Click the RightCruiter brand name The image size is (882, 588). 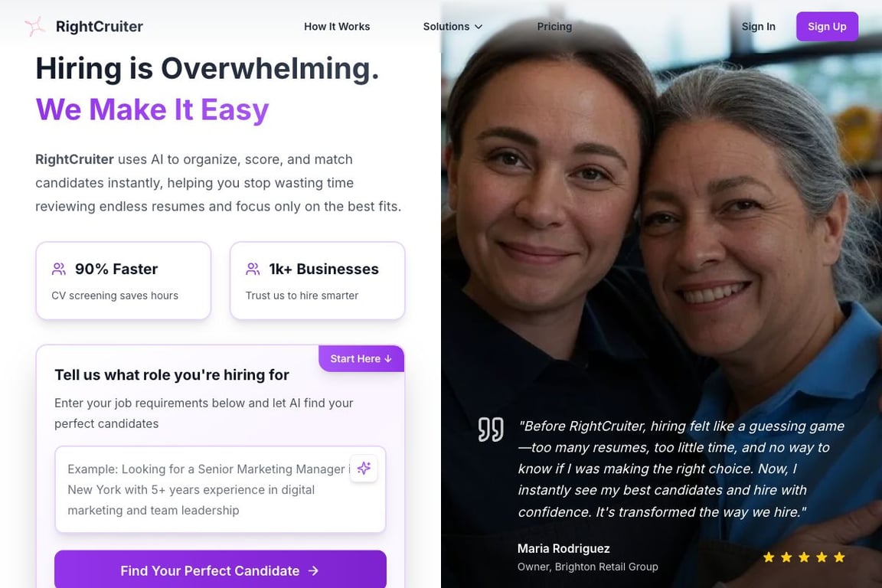[x=100, y=27]
